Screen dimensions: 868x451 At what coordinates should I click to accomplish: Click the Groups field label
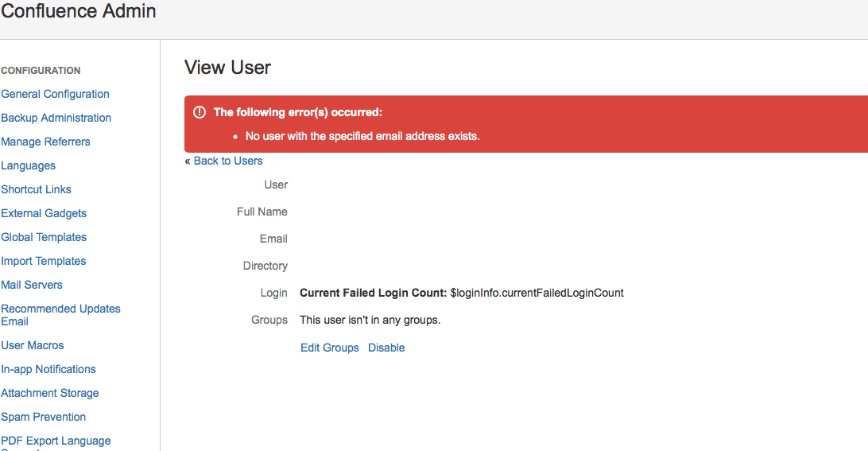[x=269, y=321]
